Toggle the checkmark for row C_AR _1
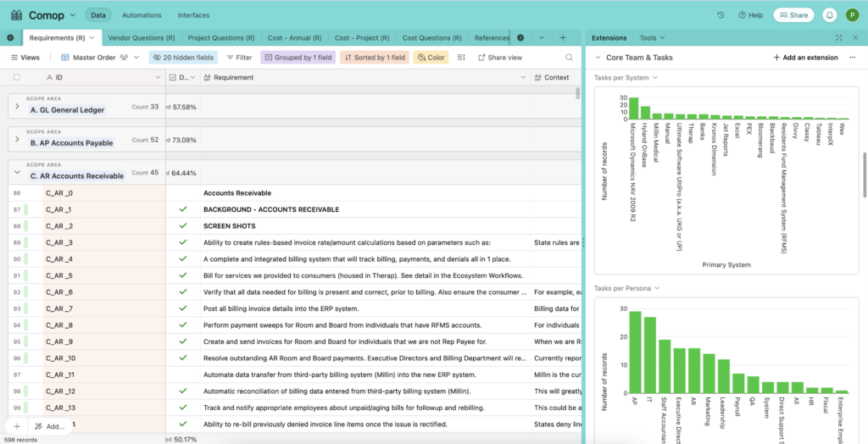This screenshot has width=868, height=444. [183, 209]
